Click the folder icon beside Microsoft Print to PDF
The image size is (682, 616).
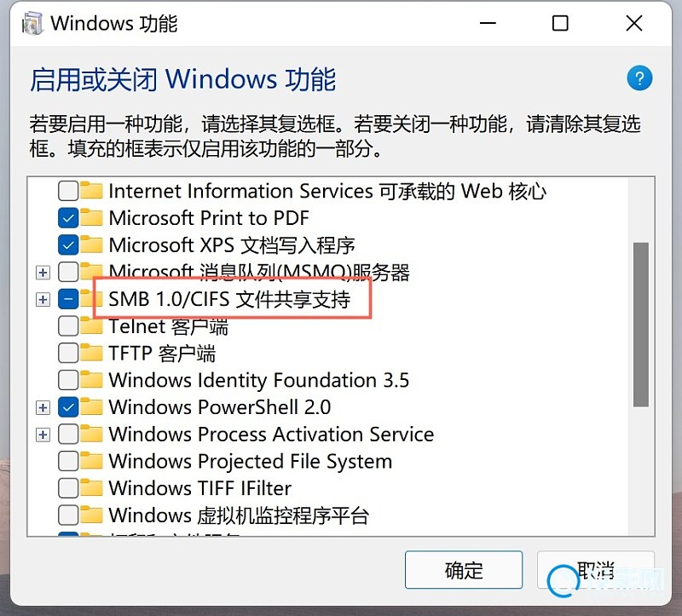(x=91, y=217)
